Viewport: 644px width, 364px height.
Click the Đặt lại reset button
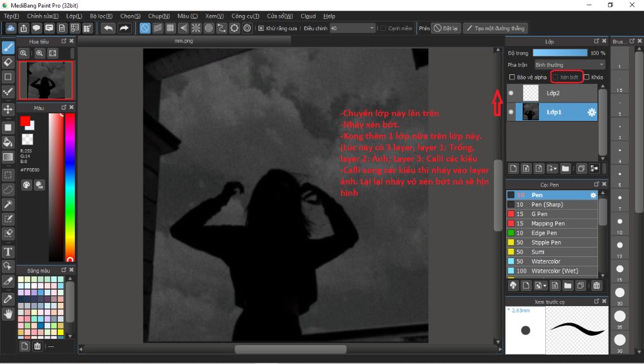[x=446, y=28]
